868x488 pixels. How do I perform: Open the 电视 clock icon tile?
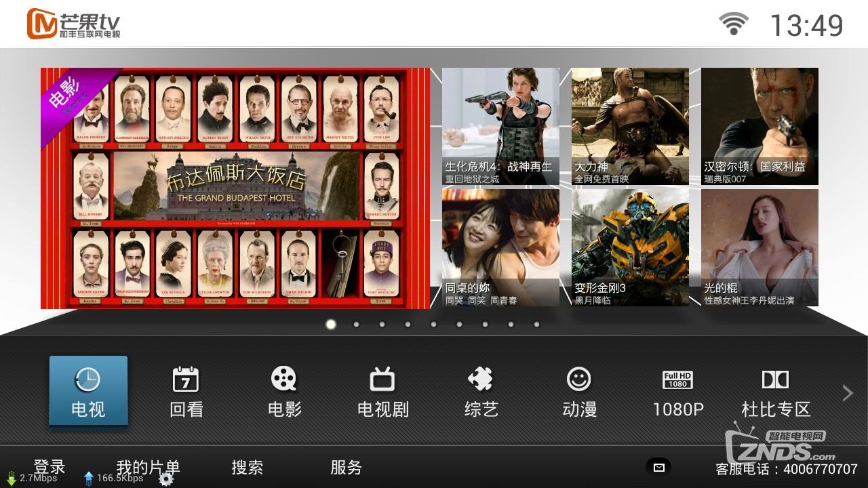pyautogui.click(x=88, y=392)
